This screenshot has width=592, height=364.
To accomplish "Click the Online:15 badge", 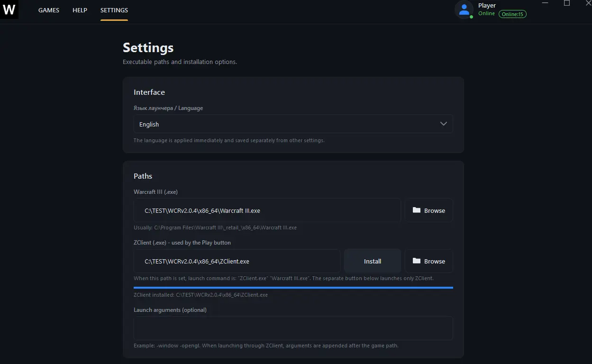I will point(512,14).
